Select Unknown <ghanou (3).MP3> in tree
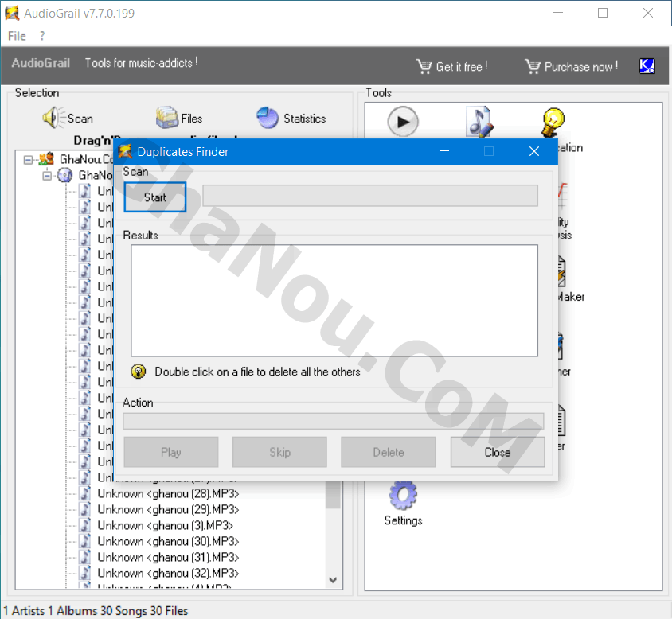672x619 pixels. pos(165,525)
